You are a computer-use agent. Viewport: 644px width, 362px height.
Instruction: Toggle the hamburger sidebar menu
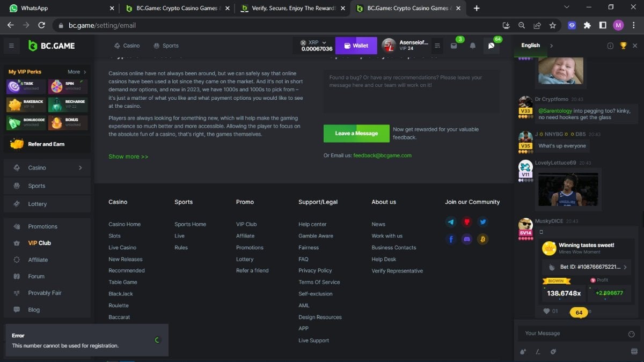[11, 46]
